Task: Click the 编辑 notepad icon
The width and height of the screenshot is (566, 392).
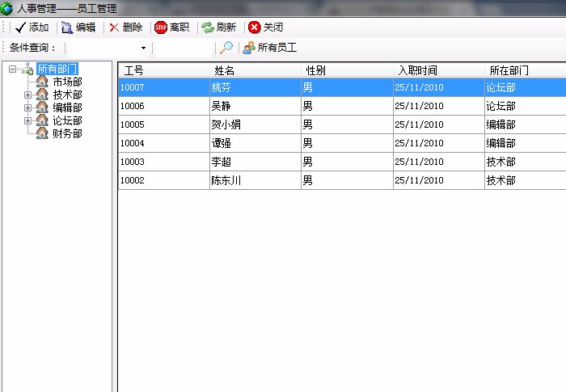Action: 67,27
